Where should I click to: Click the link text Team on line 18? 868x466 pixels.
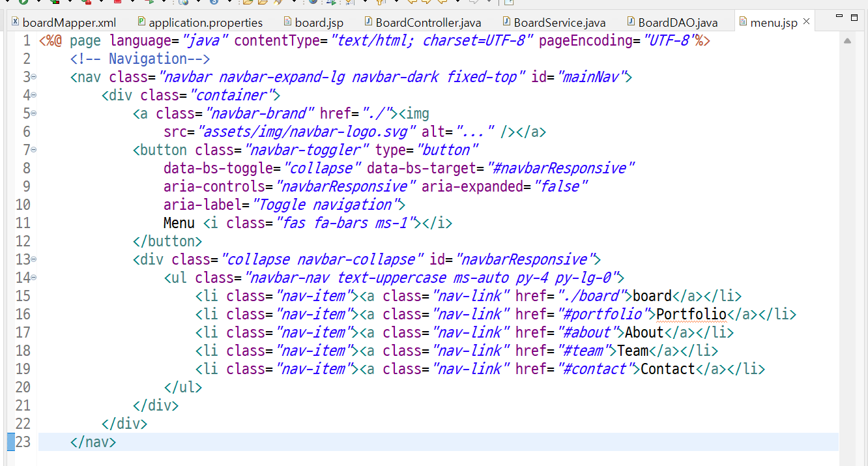pos(633,351)
